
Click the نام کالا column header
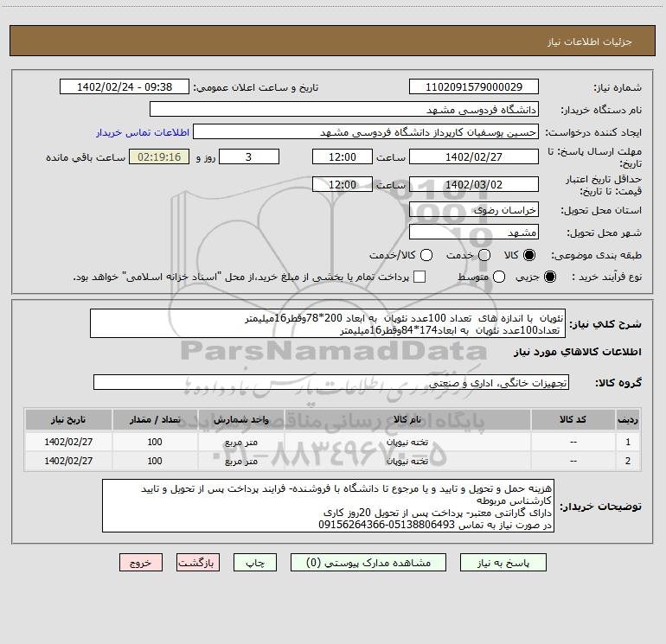point(407,419)
